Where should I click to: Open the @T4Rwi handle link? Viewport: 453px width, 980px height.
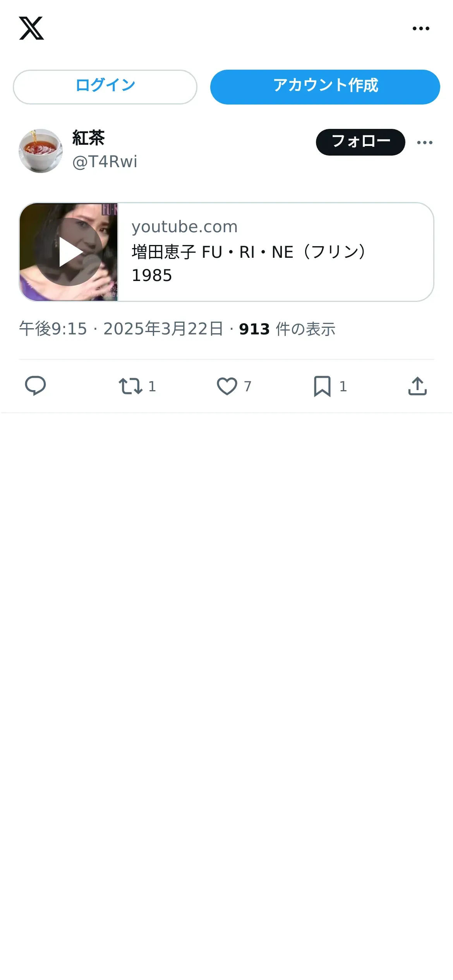(105, 162)
